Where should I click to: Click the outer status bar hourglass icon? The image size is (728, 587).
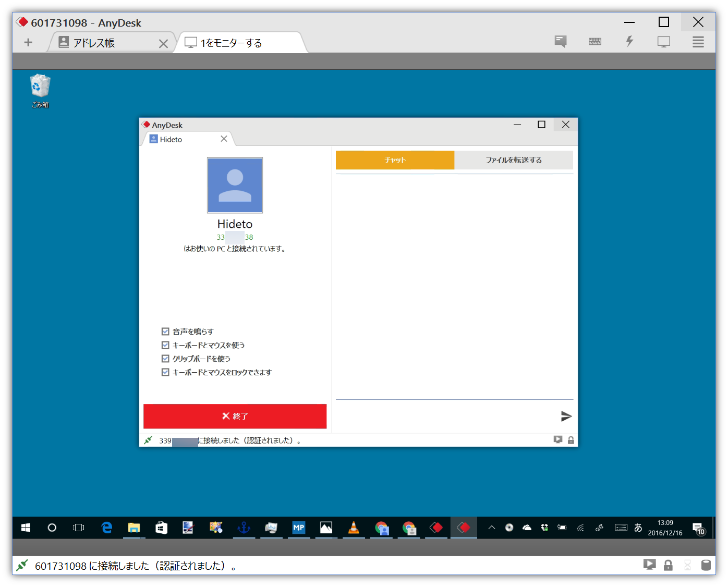coord(687,565)
